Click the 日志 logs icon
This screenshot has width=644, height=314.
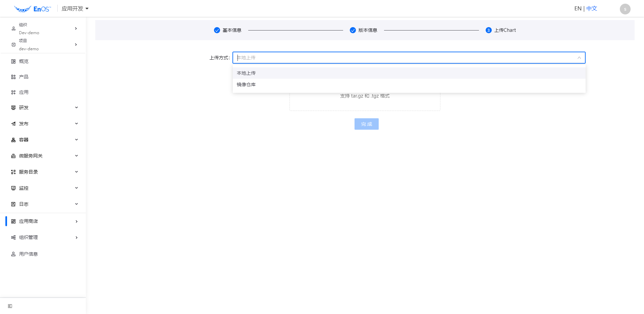coord(13,204)
